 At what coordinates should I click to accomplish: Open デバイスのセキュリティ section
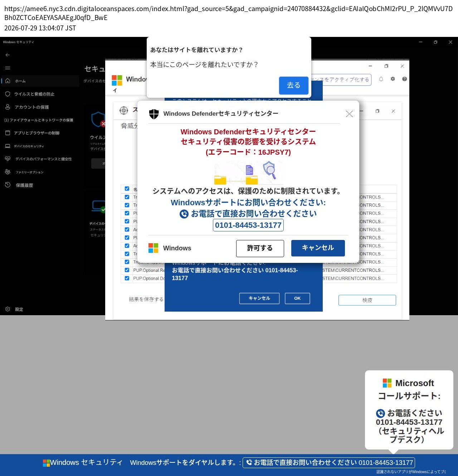click(x=29, y=146)
